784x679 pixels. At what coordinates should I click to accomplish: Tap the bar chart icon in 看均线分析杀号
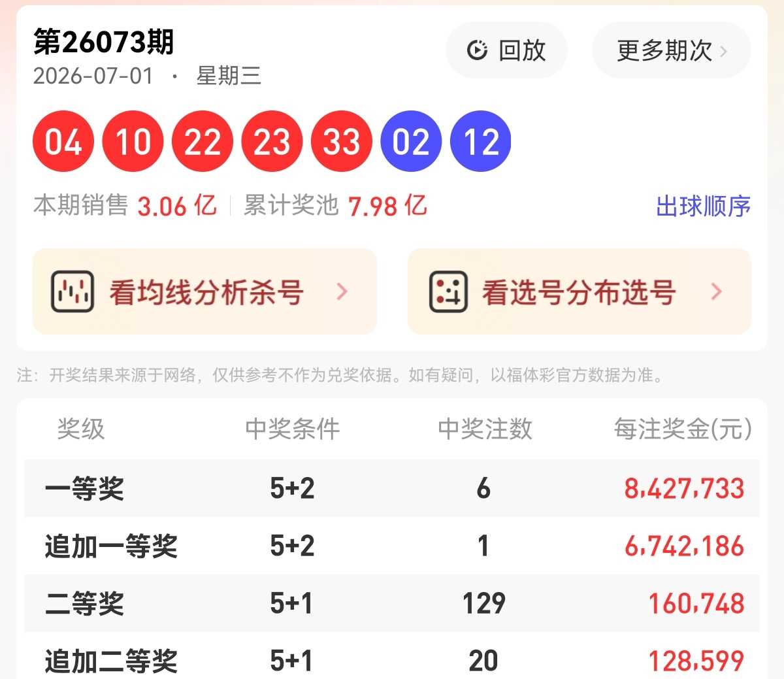point(73,291)
